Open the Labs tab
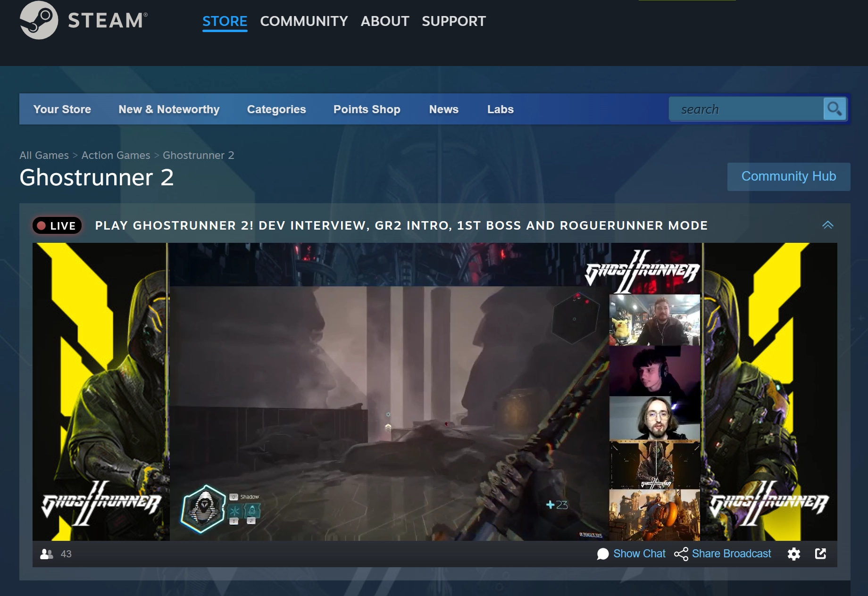 pyautogui.click(x=500, y=109)
